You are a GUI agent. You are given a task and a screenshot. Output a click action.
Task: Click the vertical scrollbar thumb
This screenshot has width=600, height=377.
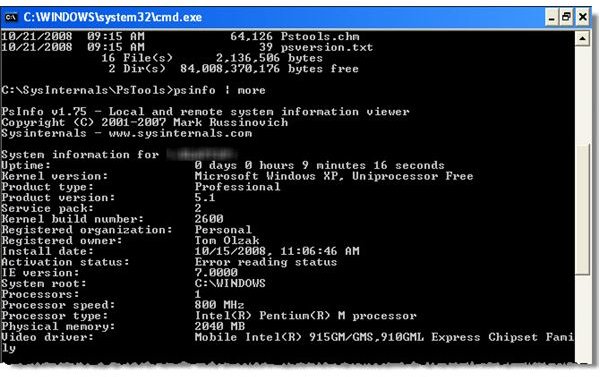point(582,209)
